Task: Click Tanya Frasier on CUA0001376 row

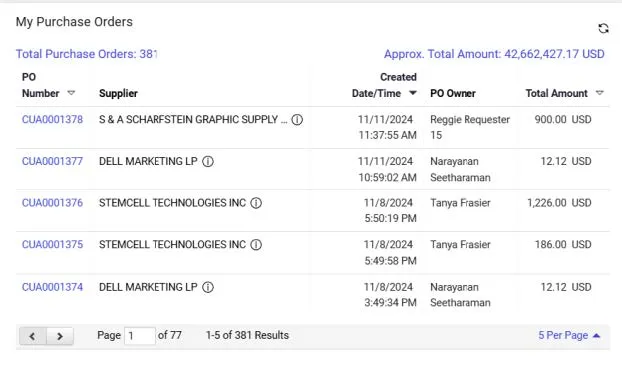Action: click(460, 203)
